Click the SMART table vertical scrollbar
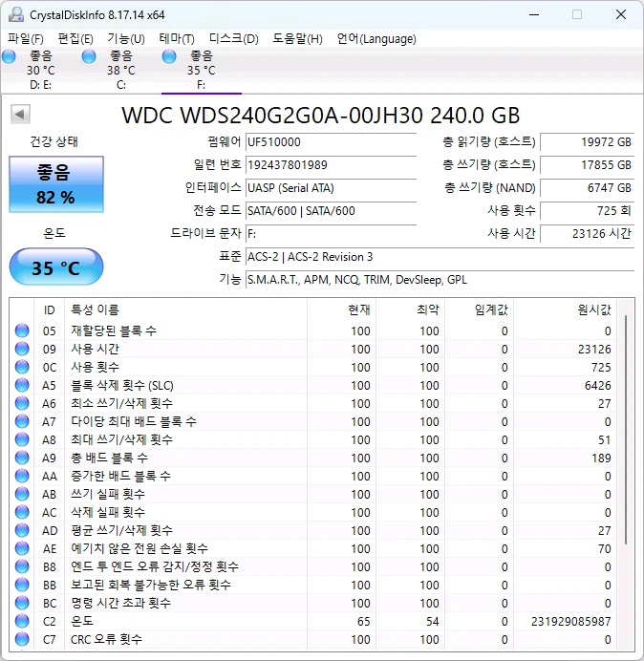Image resolution: width=644 pixels, height=661 pixels. (x=626, y=430)
